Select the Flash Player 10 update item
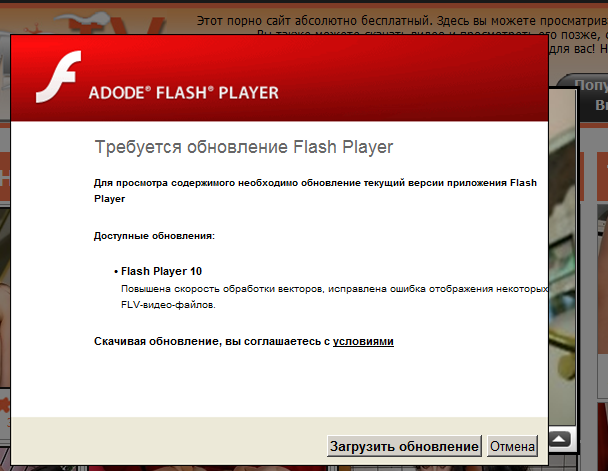Screen dimensions: 608x471 (161, 271)
